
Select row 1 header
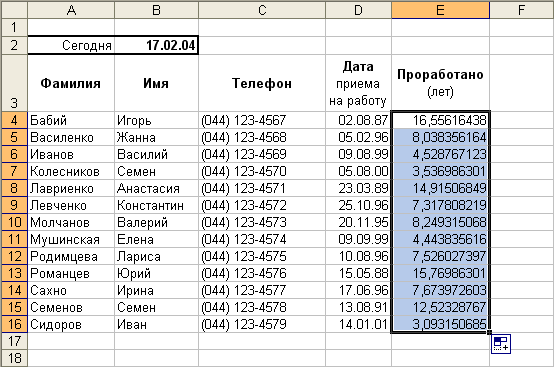coord(14,27)
